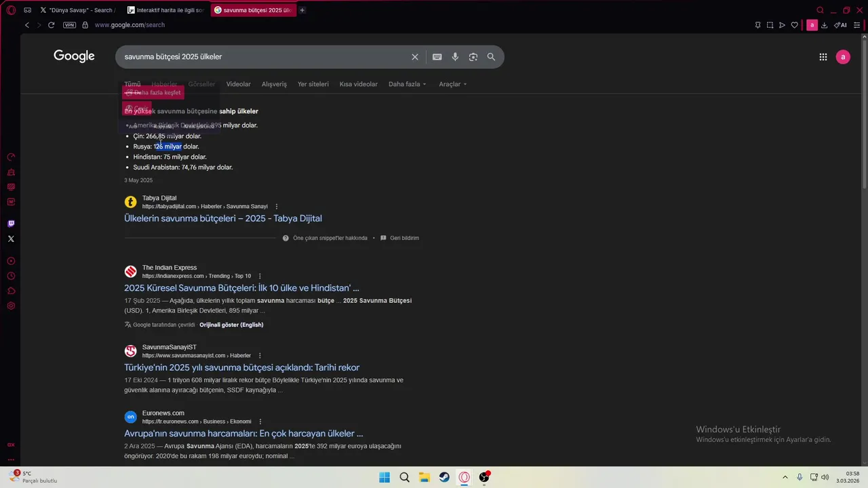The width and height of the screenshot is (868, 488).
Task: Open GX Control speedometer in sidebar
Action: tap(11, 157)
